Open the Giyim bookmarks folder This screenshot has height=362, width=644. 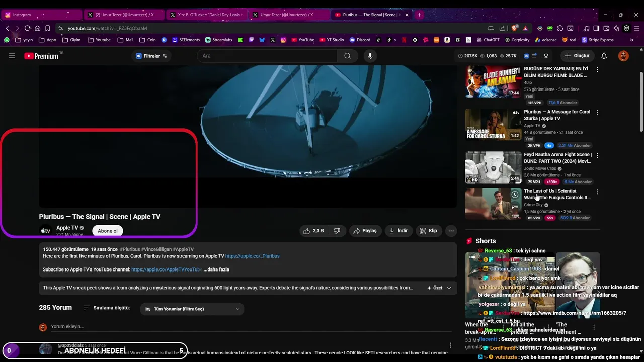(x=71, y=40)
